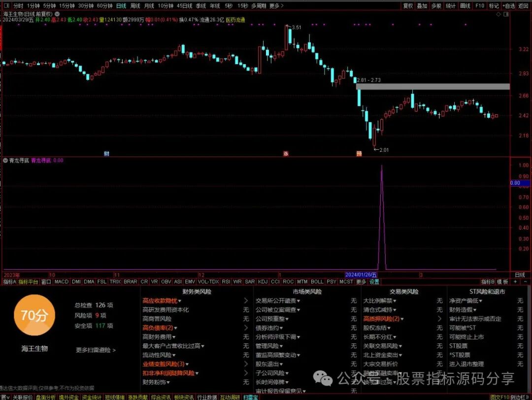Image resolution: width=532 pixels, height=400 pixels.
Task: Select the 周线 weekly period tab
Action: (135, 6)
